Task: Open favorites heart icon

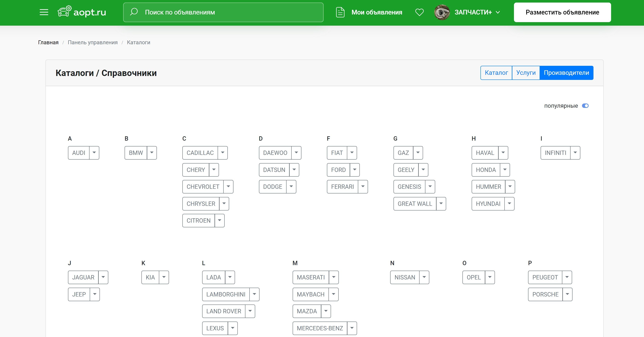Action: (x=419, y=12)
